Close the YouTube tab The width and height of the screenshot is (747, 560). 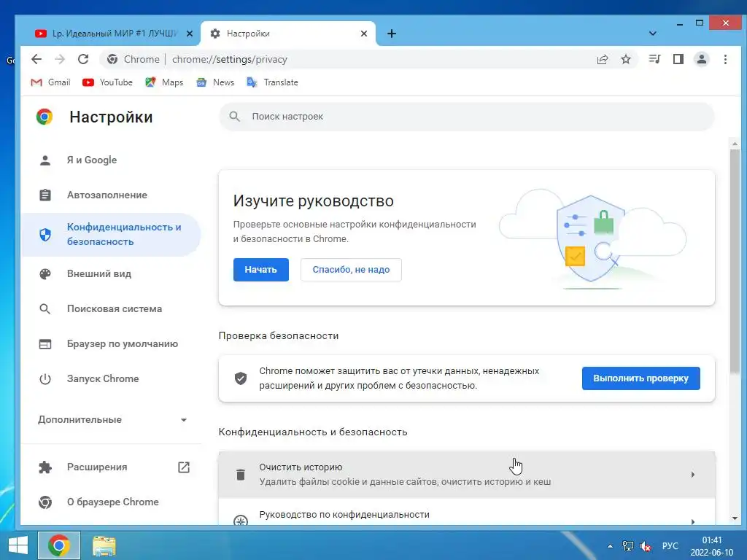click(189, 34)
